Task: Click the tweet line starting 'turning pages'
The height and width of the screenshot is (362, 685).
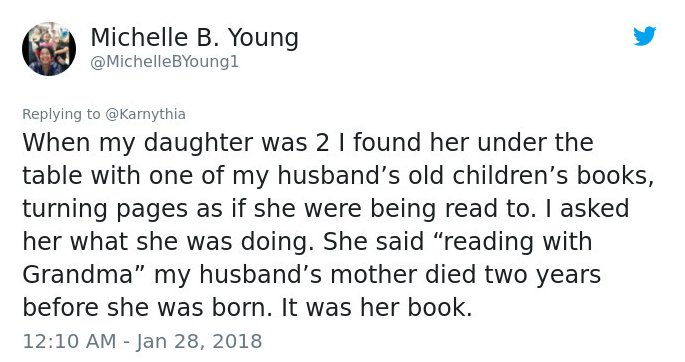Action: point(325,208)
